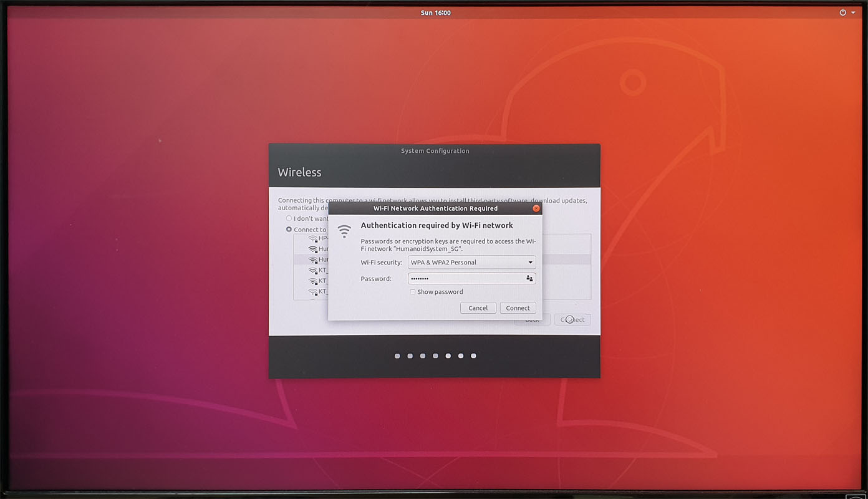This screenshot has height=499, width=868.
Task: Open the system power menu in top bar
Action: (x=847, y=12)
